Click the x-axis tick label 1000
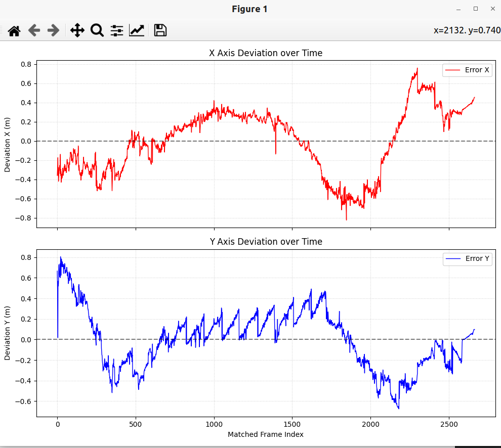The image size is (501, 448). pos(214,424)
